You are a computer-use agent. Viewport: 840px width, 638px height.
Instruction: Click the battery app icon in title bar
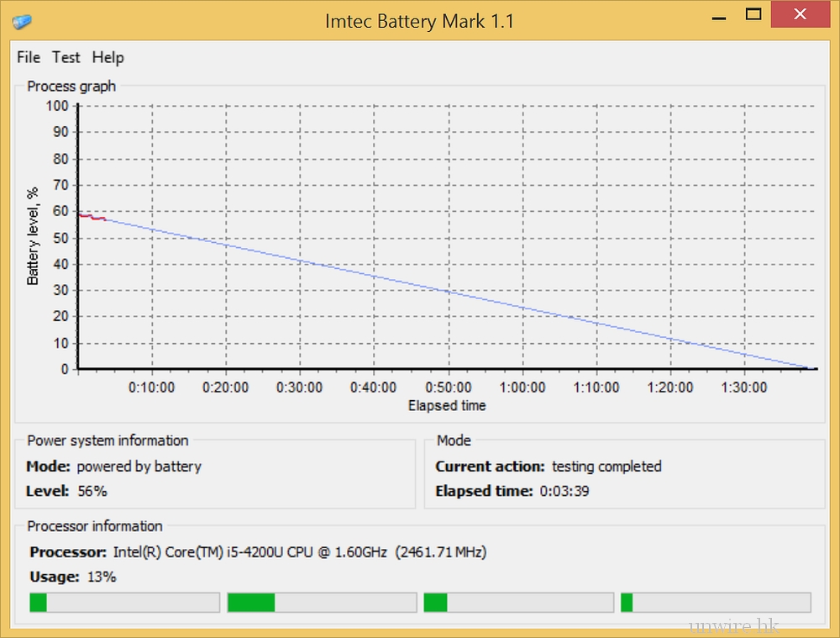tap(22, 20)
